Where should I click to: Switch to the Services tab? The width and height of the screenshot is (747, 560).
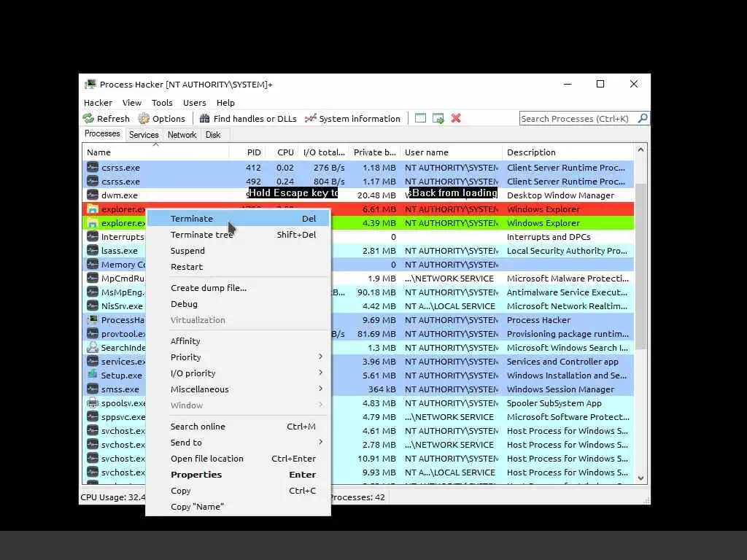tap(144, 135)
